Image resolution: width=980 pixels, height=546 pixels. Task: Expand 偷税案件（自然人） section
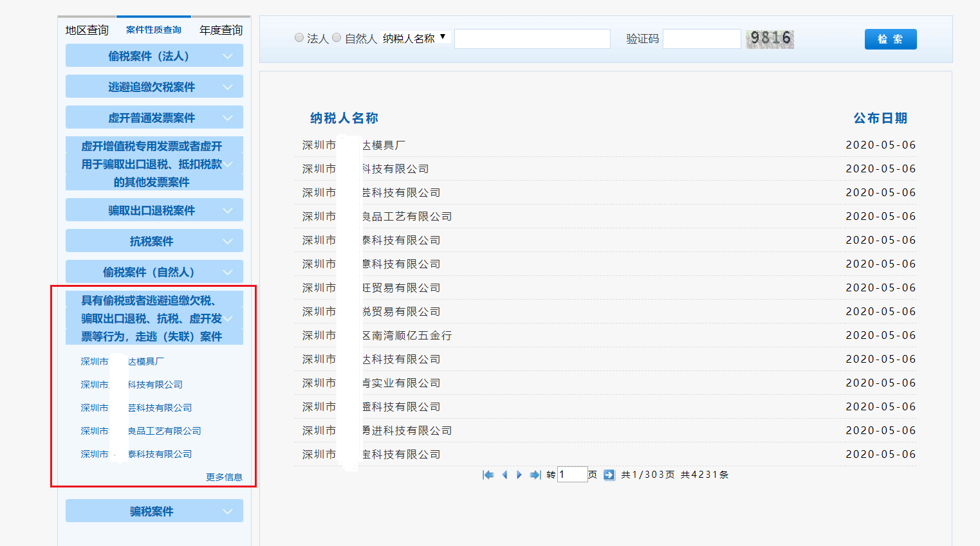(x=154, y=272)
